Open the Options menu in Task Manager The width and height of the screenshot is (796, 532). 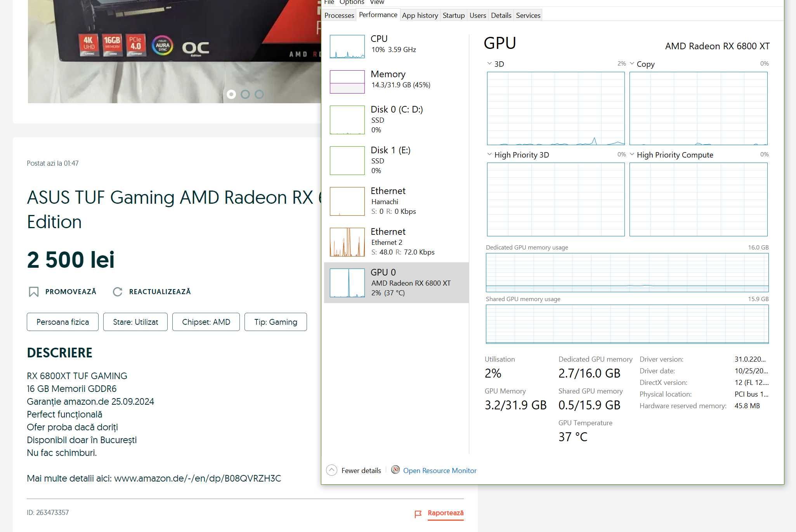[x=352, y=2]
